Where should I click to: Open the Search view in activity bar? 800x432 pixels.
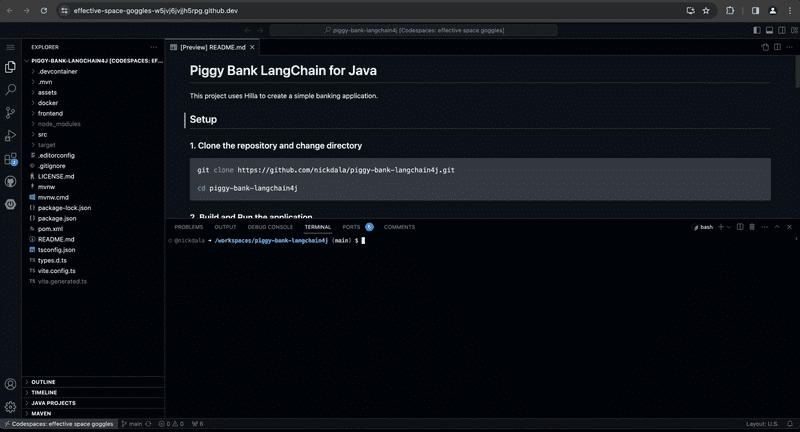10,90
